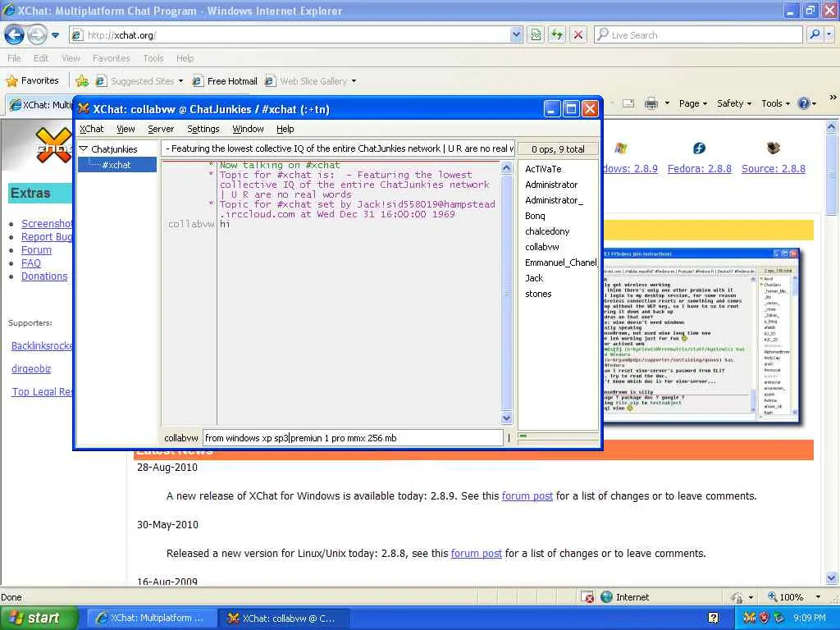This screenshot has width=840, height=630.
Task: Click the red Stop loading icon
Action: 578,35
